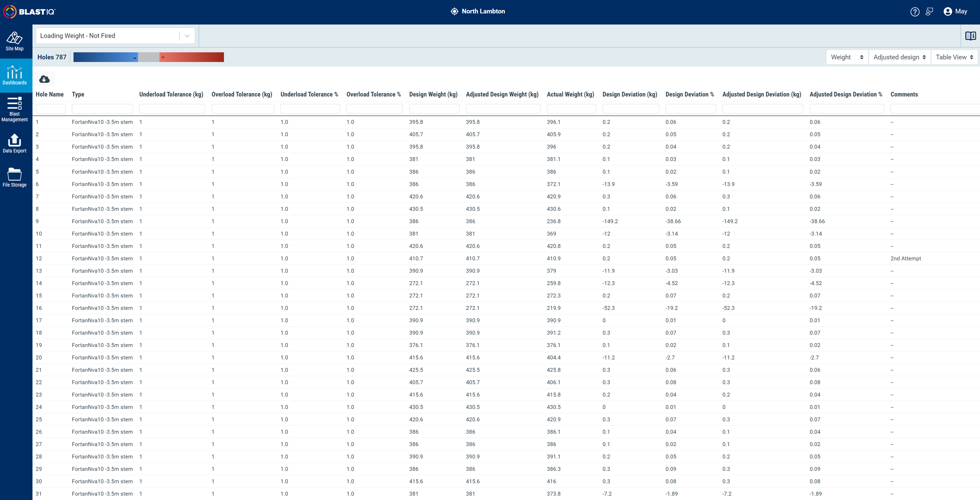The height and width of the screenshot is (500, 980).
Task: Focus the Hole Name filter field
Action: click(x=50, y=109)
